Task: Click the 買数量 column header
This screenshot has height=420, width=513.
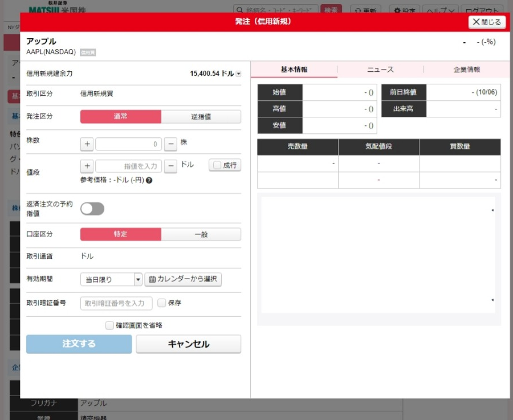Action: (460, 146)
